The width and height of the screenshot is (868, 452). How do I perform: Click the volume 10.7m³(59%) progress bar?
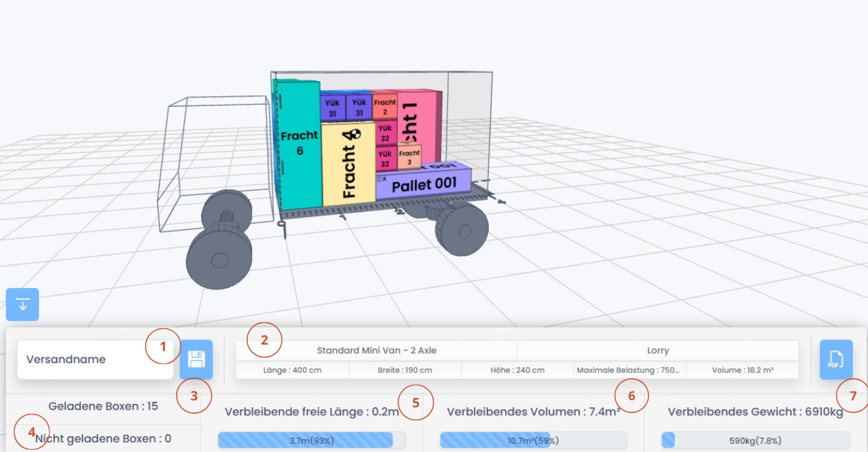(x=533, y=440)
